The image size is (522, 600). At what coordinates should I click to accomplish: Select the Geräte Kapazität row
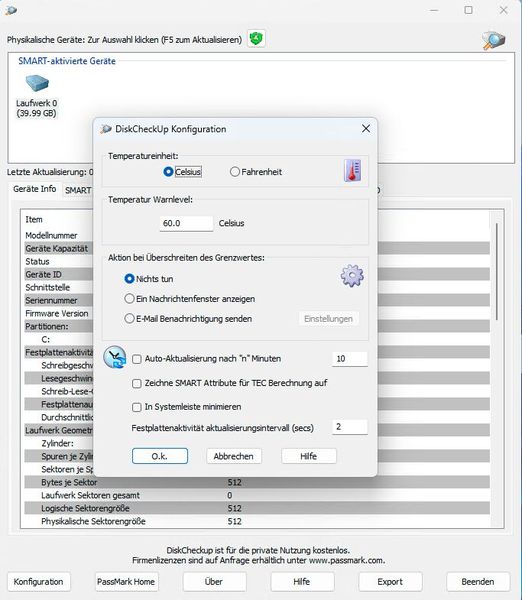[257, 248]
